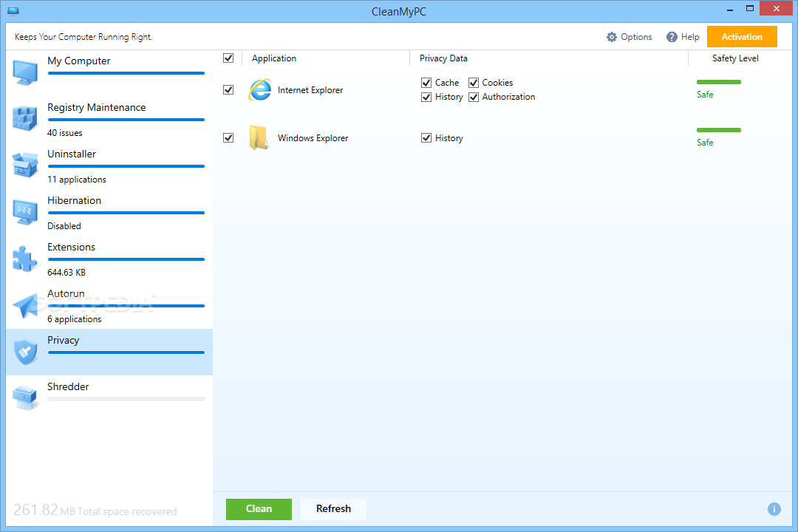Close the CleanMyPC window
Image resolution: width=798 pixels, height=532 pixels.
[777, 9]
